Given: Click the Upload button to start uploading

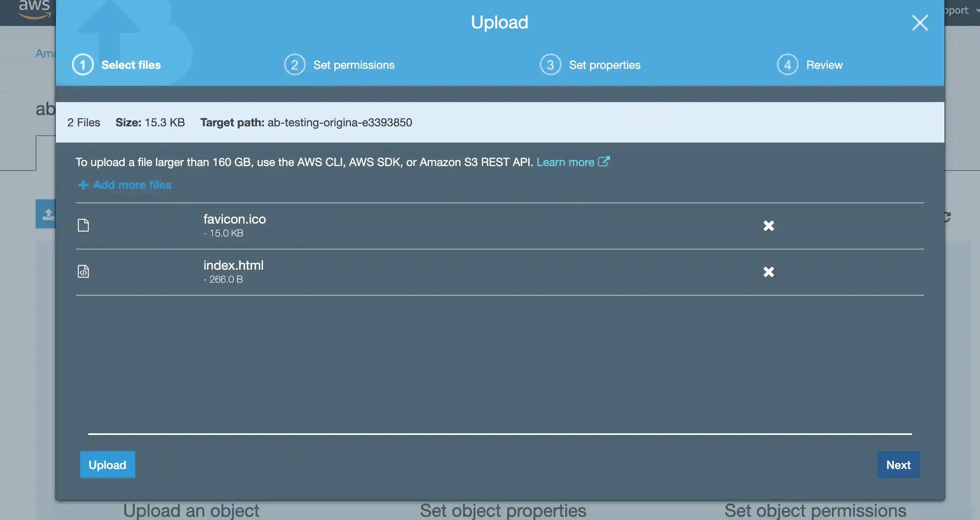Looking at the screenshot, I should 107,465.
